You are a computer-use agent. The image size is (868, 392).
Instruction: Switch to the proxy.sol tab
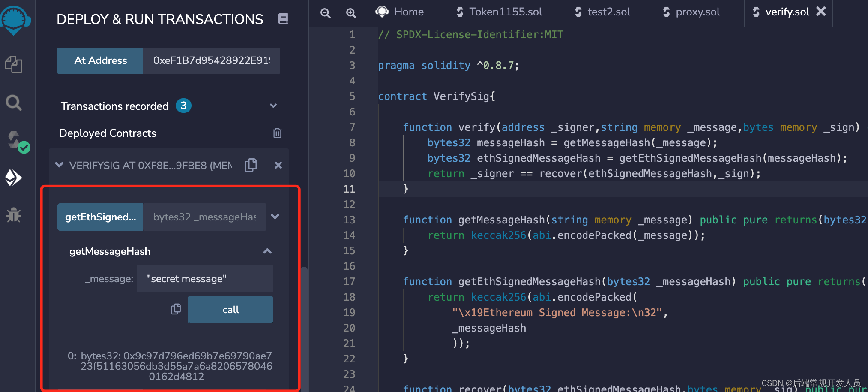tap(691, 12)
